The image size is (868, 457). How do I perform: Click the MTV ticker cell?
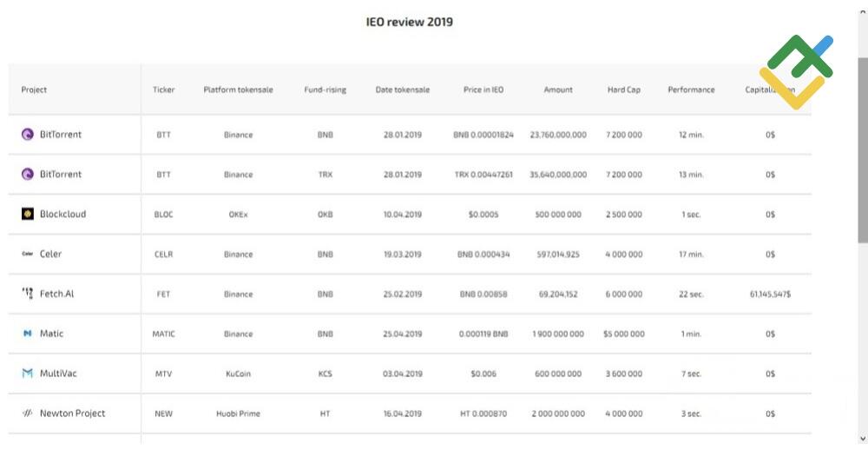click(163, 374)
